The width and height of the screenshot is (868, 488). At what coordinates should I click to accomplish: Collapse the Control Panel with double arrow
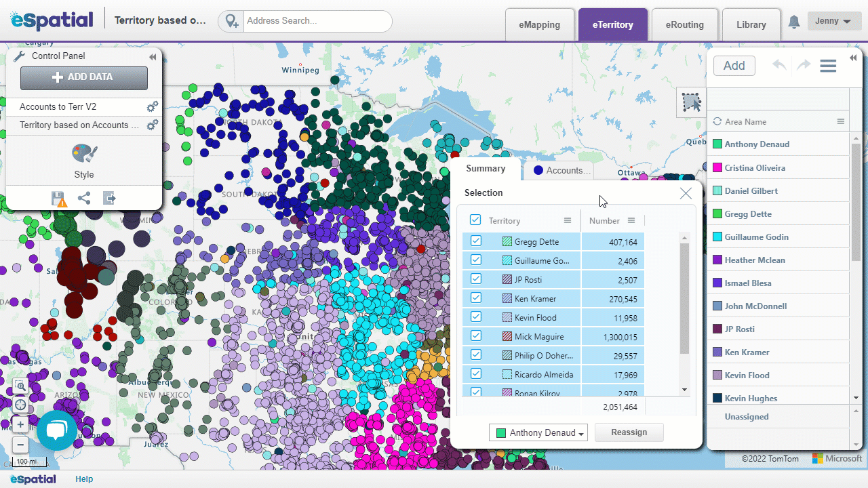(153, 57)
